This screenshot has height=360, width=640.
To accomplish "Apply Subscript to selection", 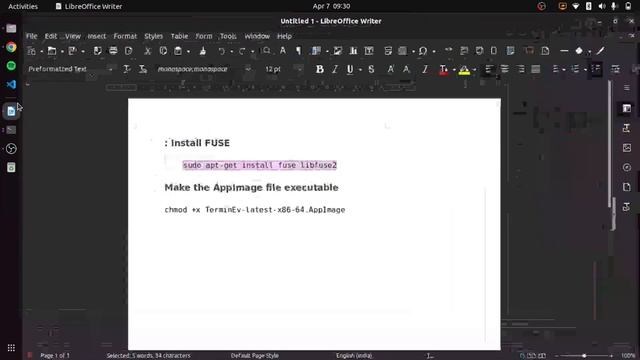I will click(406, 69).
